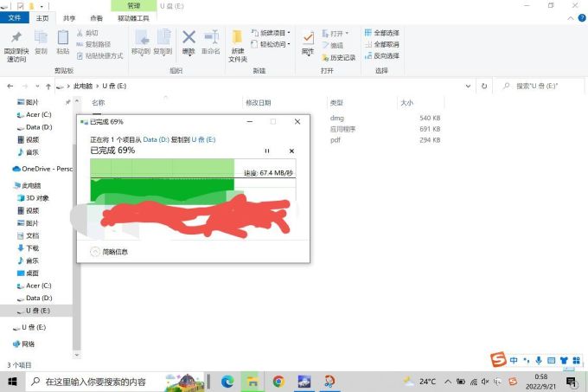Go up one folder with up arrow
The height and width of the screenshot is (392, 588).
[48, 87]
